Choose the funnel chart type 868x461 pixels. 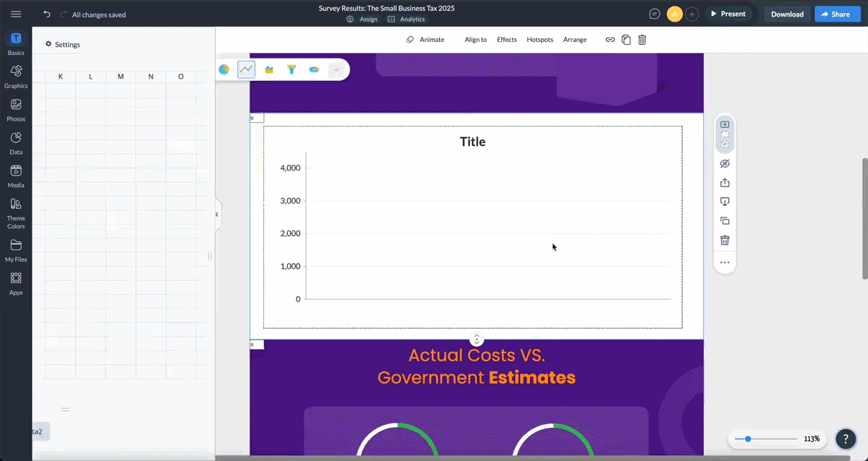pos(292,69)
